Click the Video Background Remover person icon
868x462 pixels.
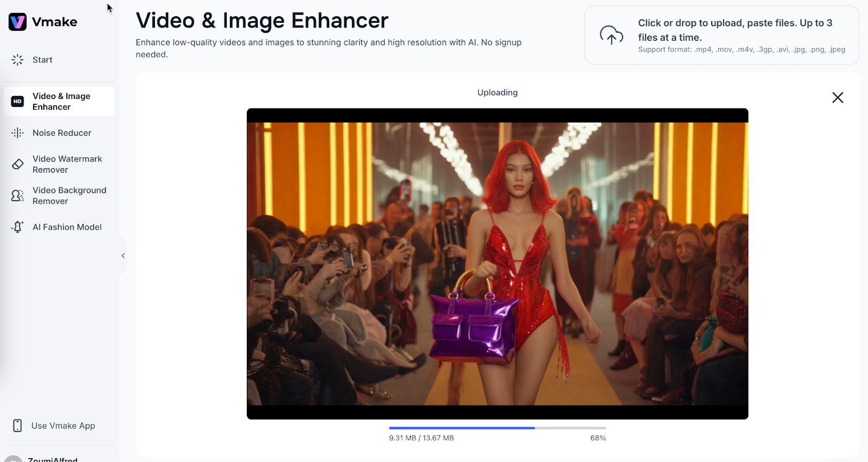point(17,195)
